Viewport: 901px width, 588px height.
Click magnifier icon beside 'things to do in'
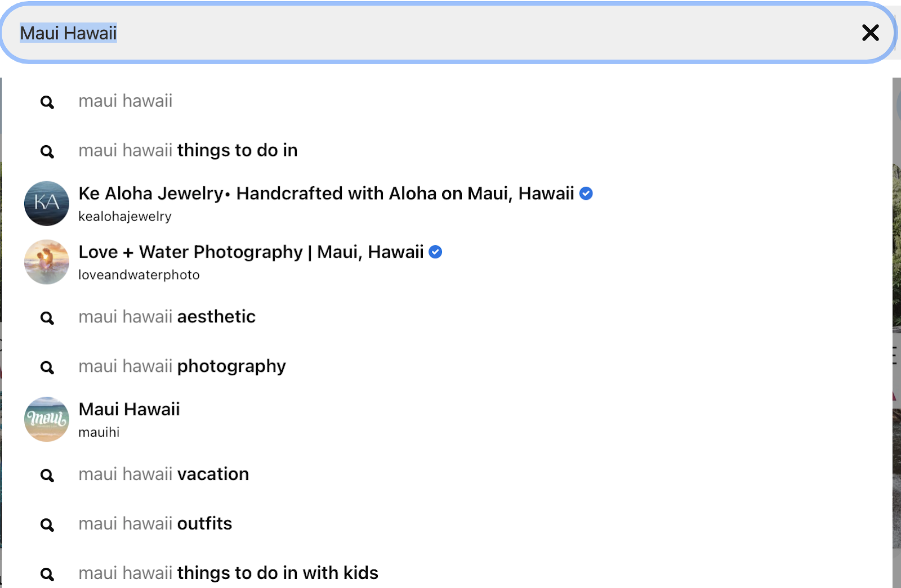[47, 152]
